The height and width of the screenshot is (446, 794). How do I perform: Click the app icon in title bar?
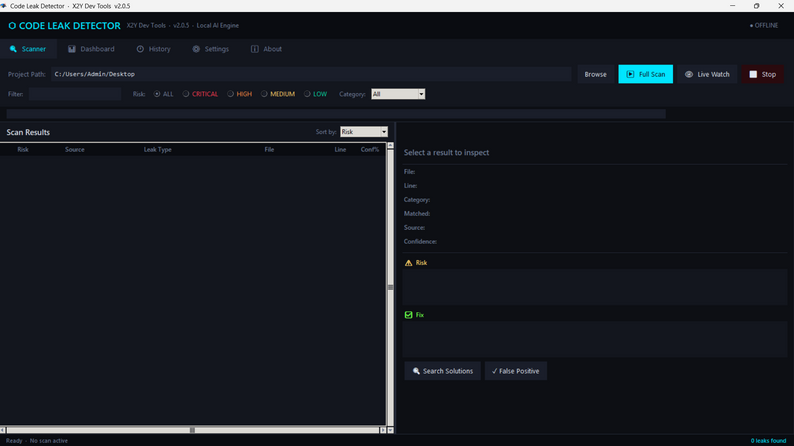[x=4, y=6]
